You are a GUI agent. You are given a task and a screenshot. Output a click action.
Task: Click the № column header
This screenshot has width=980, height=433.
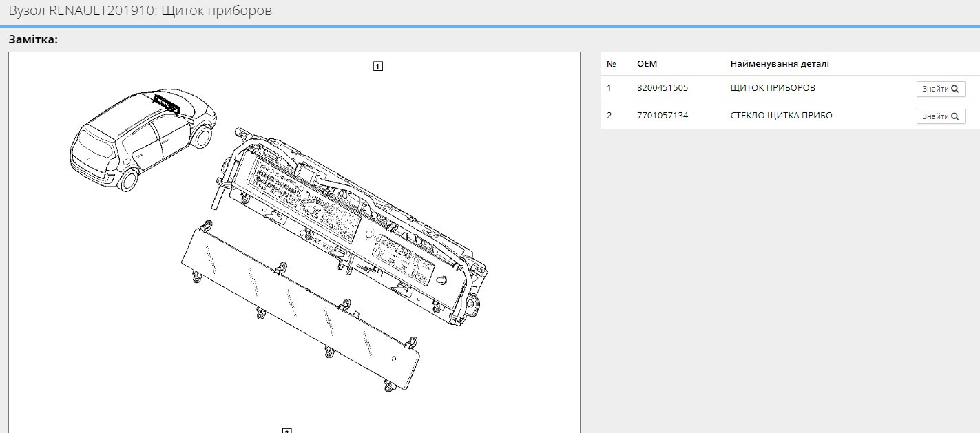611,64
